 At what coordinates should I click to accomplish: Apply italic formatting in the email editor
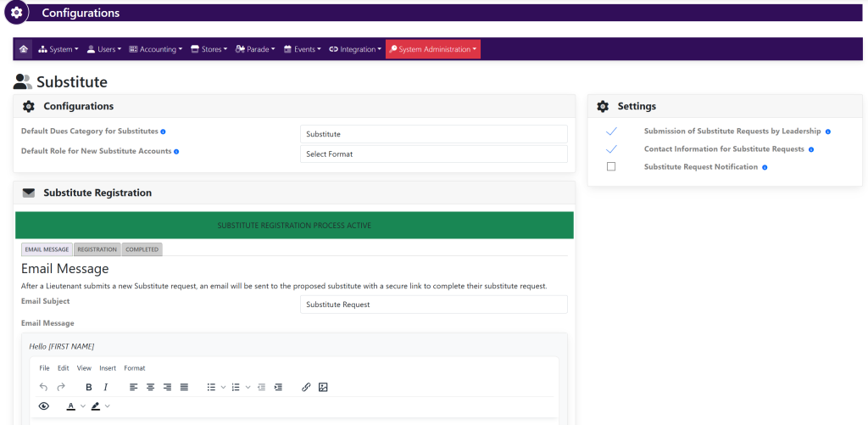click(x=106, y=387)
